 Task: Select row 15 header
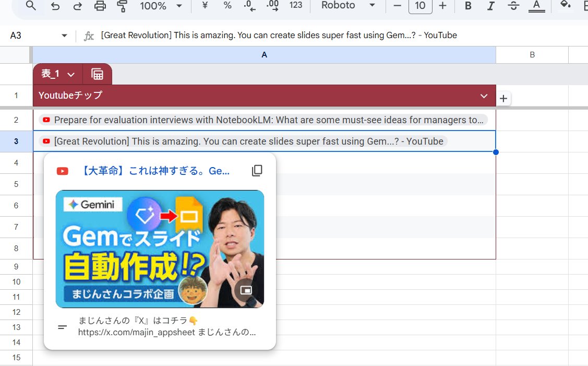pos(16,358)
